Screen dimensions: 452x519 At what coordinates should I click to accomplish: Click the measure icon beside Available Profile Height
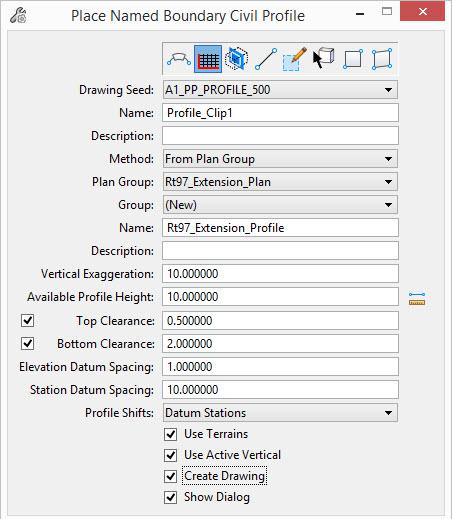click(x=417, y=299)
